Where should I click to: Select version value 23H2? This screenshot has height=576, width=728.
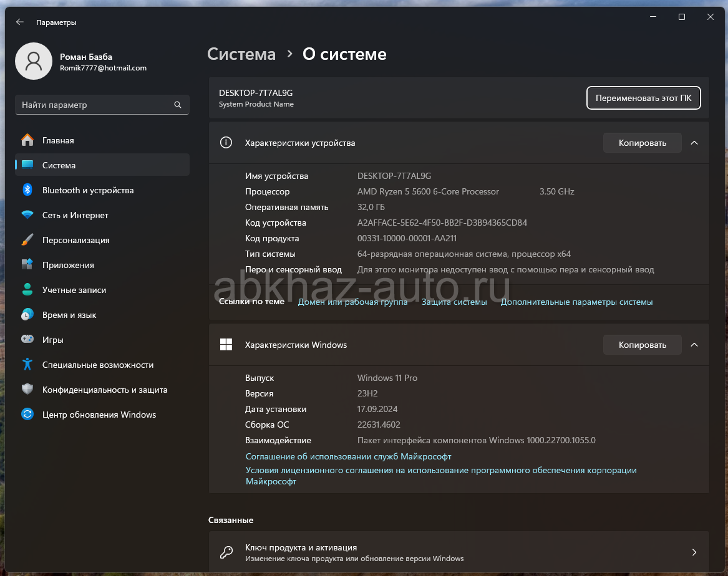367,393
